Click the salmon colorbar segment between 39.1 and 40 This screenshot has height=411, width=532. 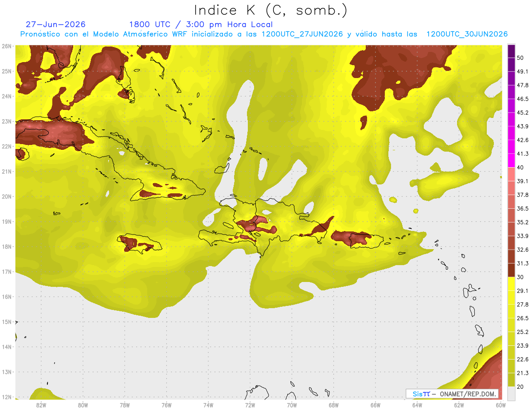tap(511, 174)
